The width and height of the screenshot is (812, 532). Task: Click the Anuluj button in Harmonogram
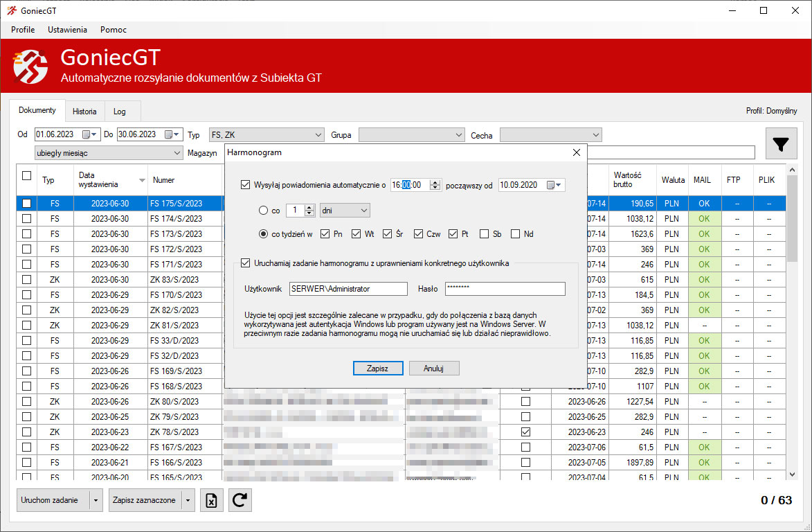tap(433, 369)
